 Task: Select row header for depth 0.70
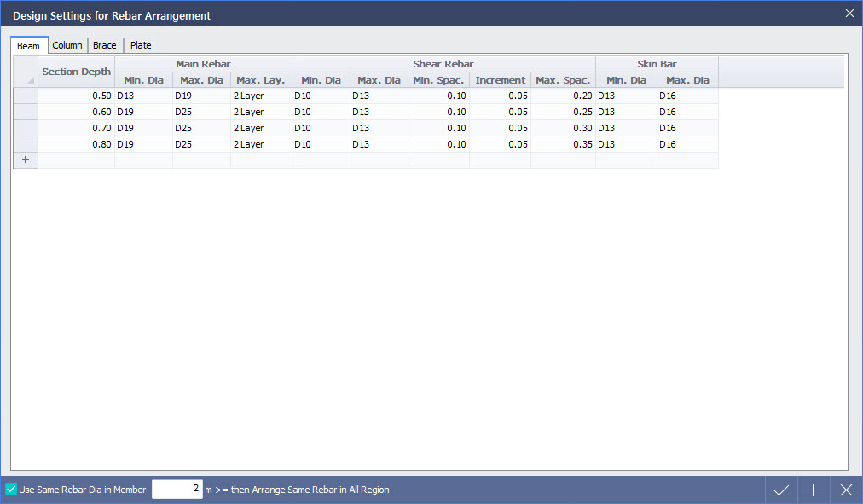(x=25, y=128)
